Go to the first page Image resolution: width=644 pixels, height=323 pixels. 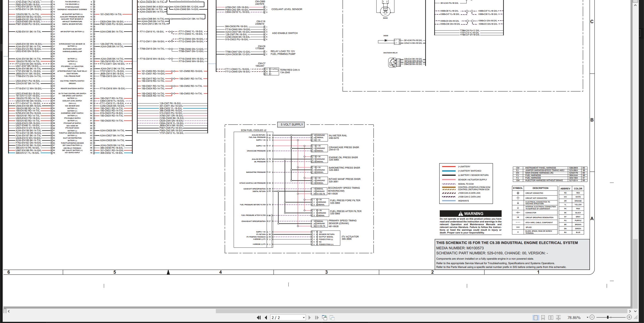pos(258,318)
